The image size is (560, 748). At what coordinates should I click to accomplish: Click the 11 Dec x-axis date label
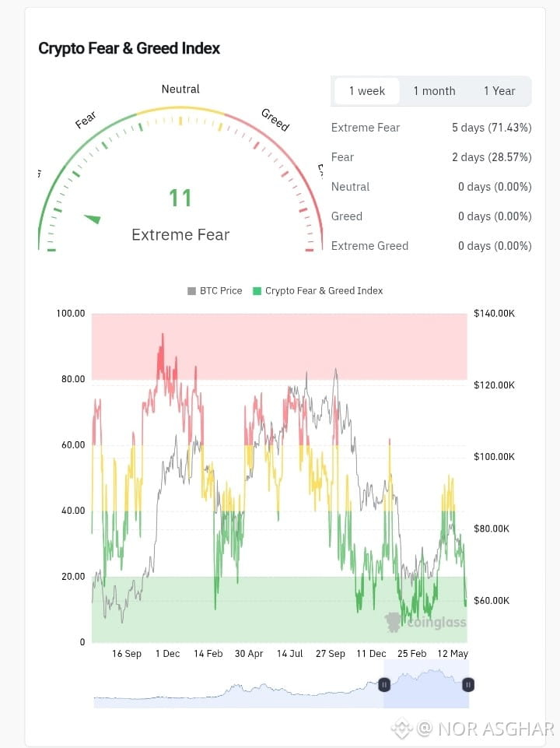tap(371, 654)
